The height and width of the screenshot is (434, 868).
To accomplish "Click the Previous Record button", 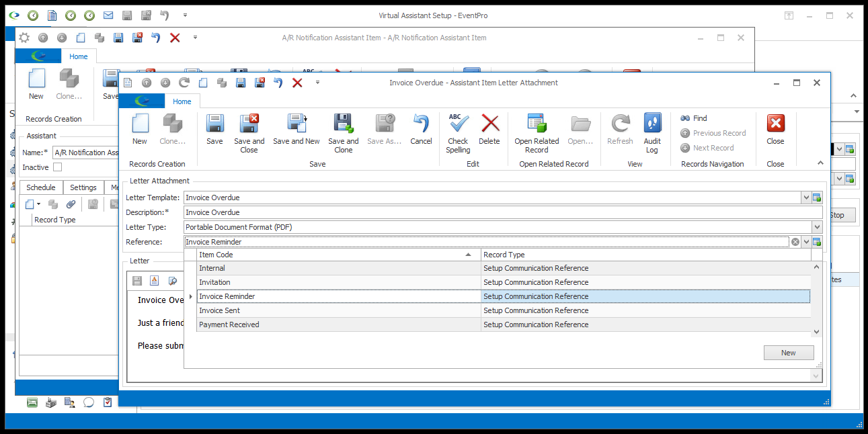I will (713, 133).
